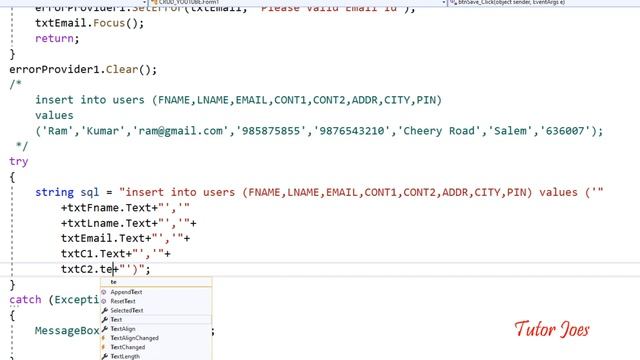Viewport: 640px width, 360px height.
Task: Click the 'ram@gmail.com' sample value
Action: [181, 131]
